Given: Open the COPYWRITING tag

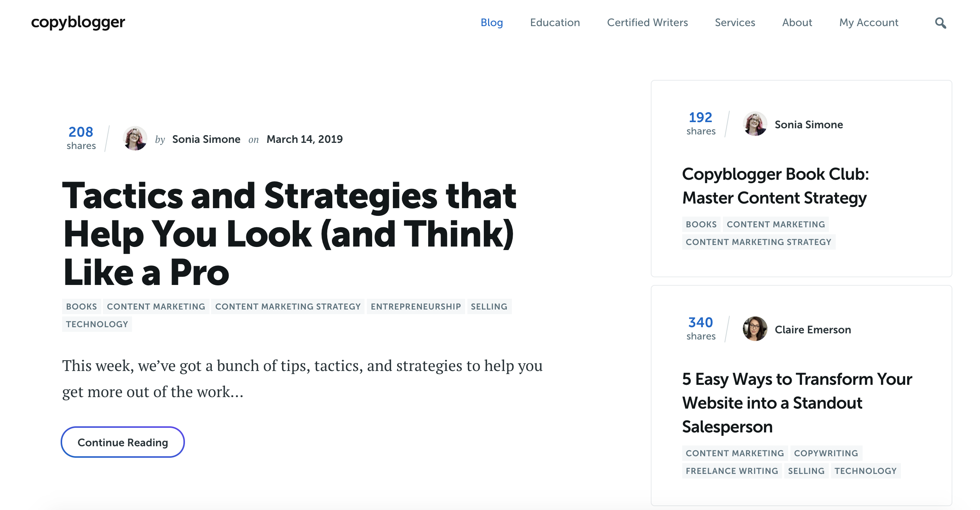Looking at the screenshot, I should (826, 453).
